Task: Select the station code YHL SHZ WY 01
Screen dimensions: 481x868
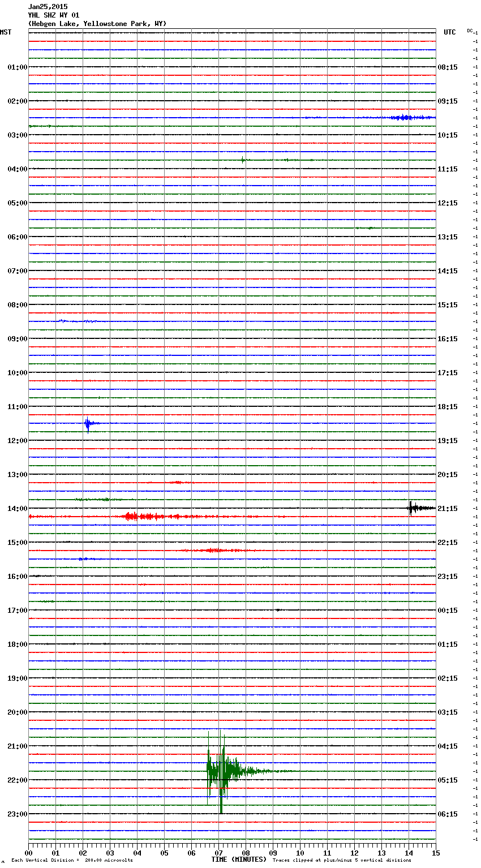Action: tap(54, 15)
